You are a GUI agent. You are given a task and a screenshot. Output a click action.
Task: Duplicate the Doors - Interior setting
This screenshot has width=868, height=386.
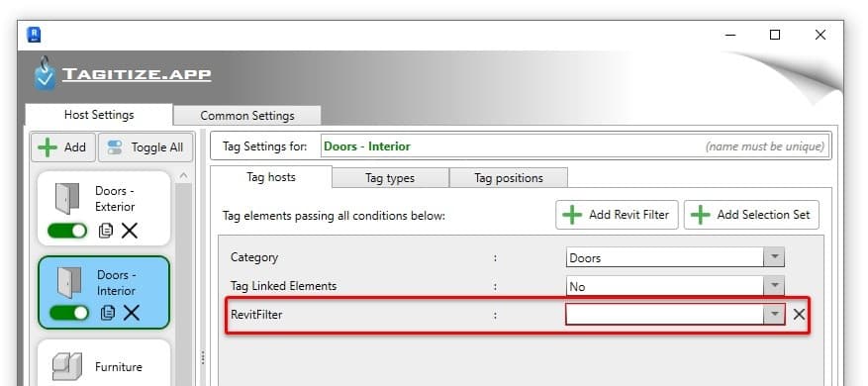tap(108, 313)
